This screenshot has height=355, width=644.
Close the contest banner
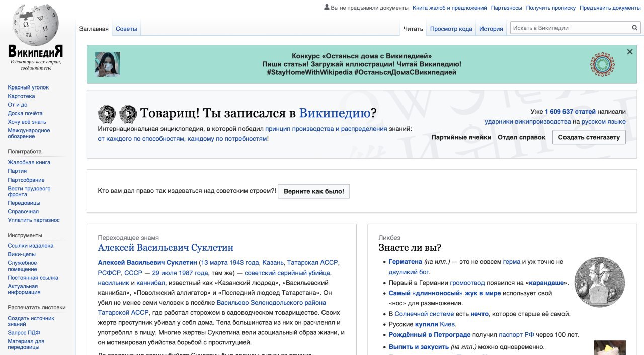click(x=630, y=52)
